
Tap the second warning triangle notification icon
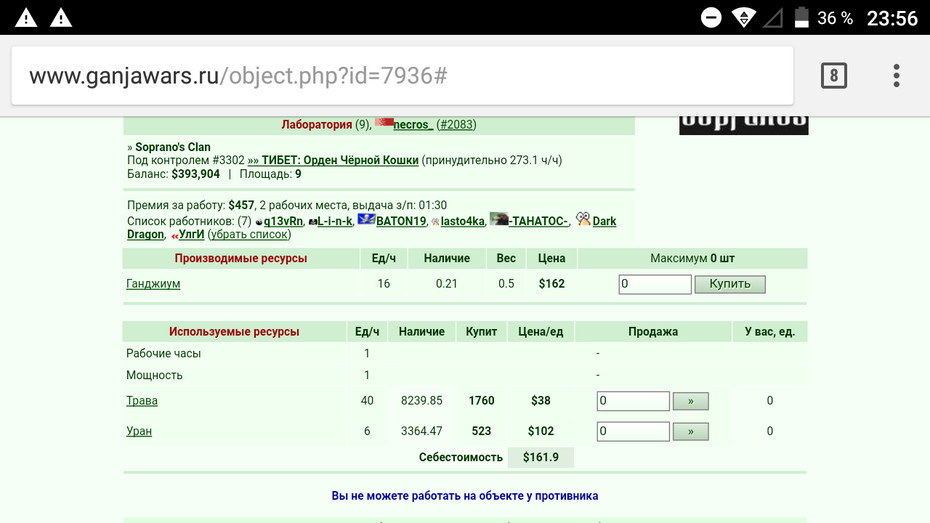click(x=60, y=18)
